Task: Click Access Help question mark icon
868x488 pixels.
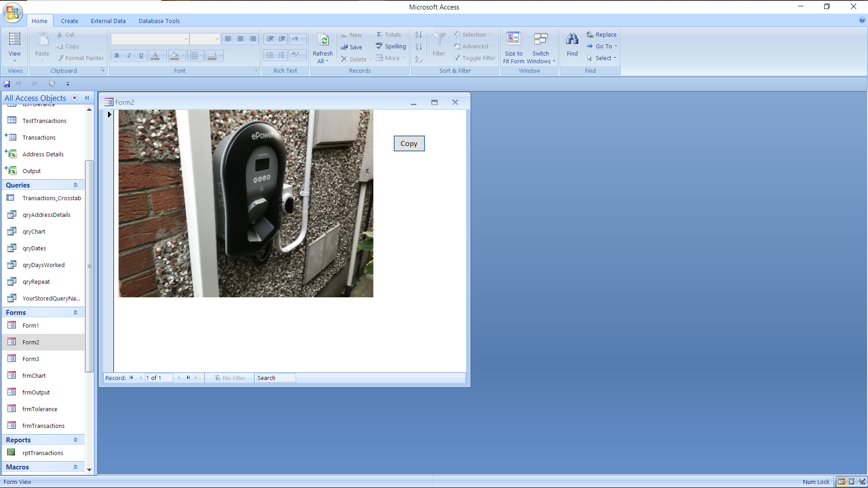Action: (x=862, y=20)
